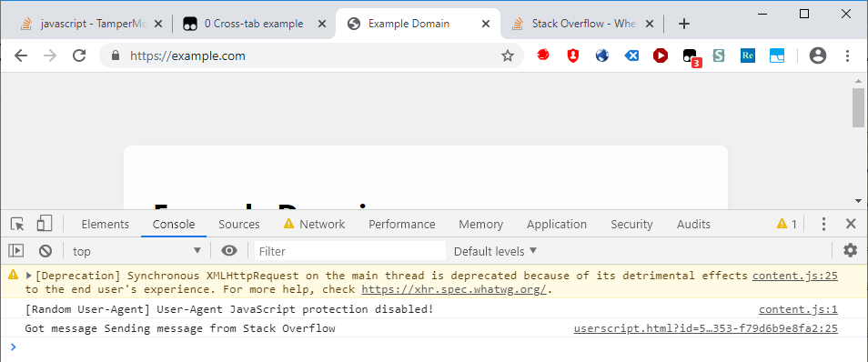Clear console with the block icon
The image size is (868, 362).
pyautogui.click(x=45, y=251)
